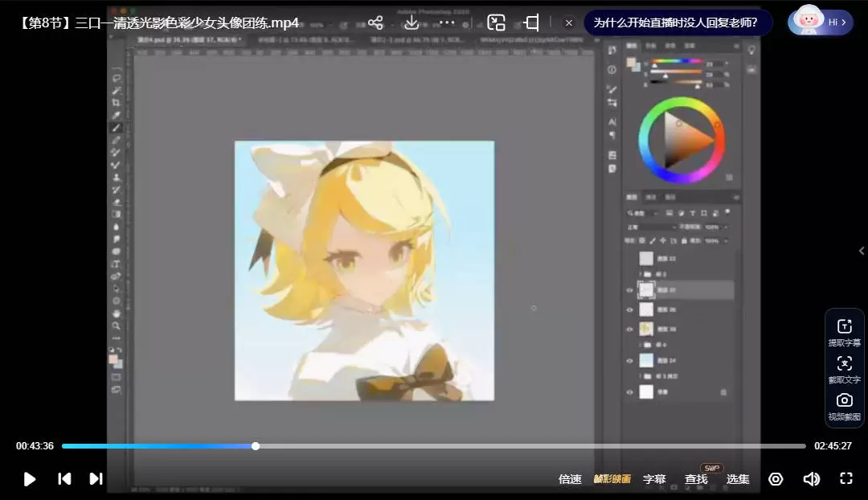Open the video download icon in the top bar

point(411,23)
